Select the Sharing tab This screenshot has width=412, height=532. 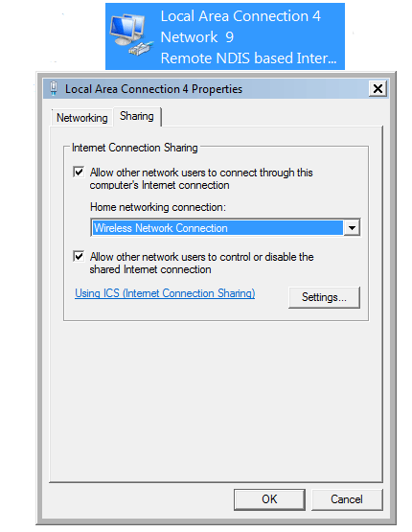(x=137, y=116)
